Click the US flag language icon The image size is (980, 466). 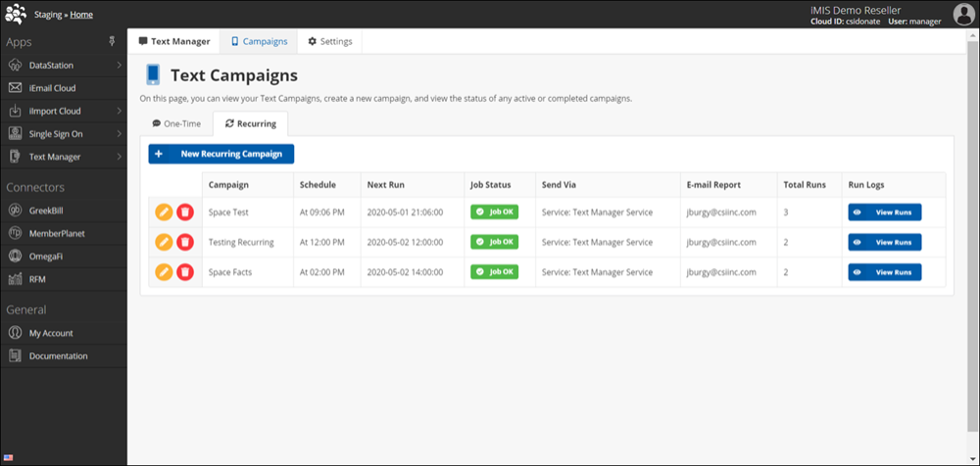tap(8, 457)
